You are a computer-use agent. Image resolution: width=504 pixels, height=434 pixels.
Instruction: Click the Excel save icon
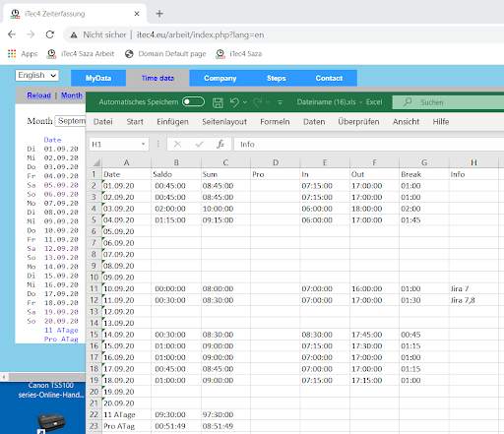[218, 102]
